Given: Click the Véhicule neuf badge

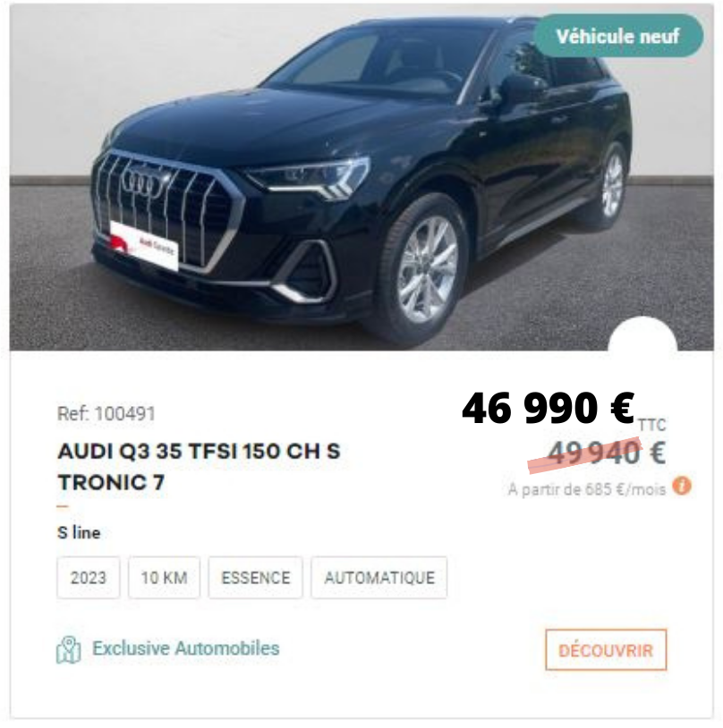Looking at the screenshot, I should click(x=618, y=36).
